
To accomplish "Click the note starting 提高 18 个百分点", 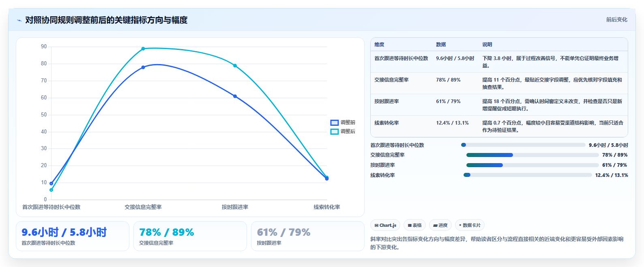I will [552, 105].
